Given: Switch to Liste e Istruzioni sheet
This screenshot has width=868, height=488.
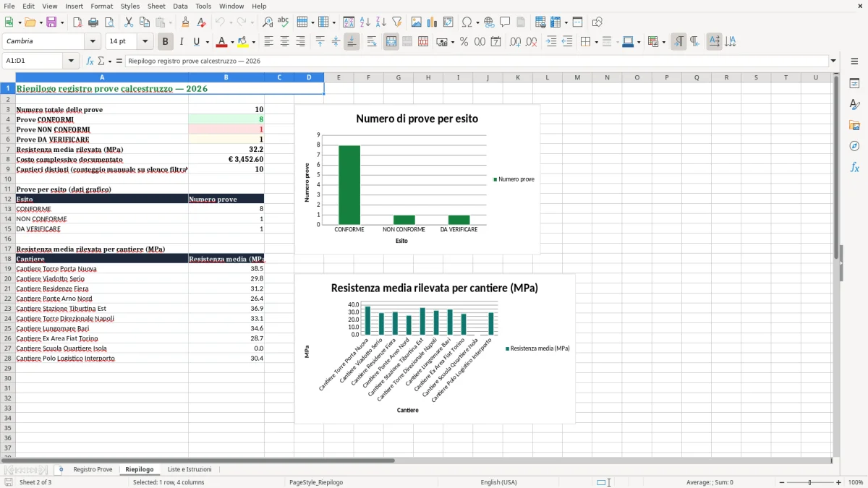Looking at the screenshot, I should [x=190, y=470].
